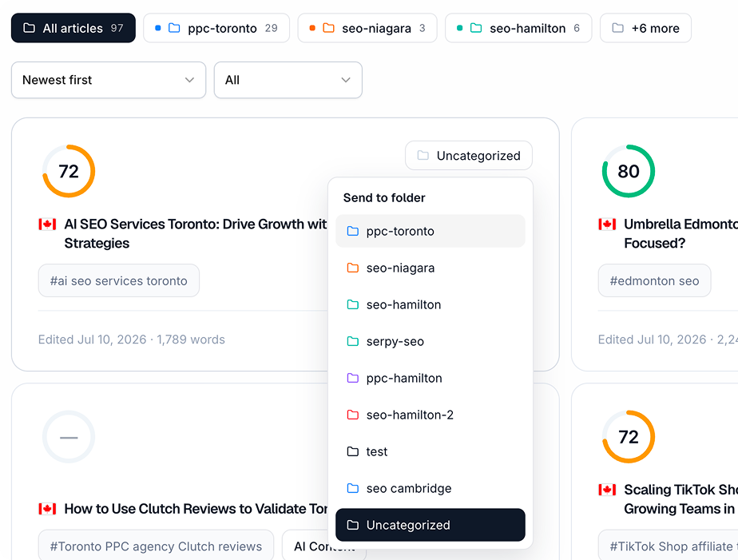Click the red folder icon beside seo-hamilton-2
Image resolution: width=738 pixels, height=560 pixels.
[x=352, y=415]
